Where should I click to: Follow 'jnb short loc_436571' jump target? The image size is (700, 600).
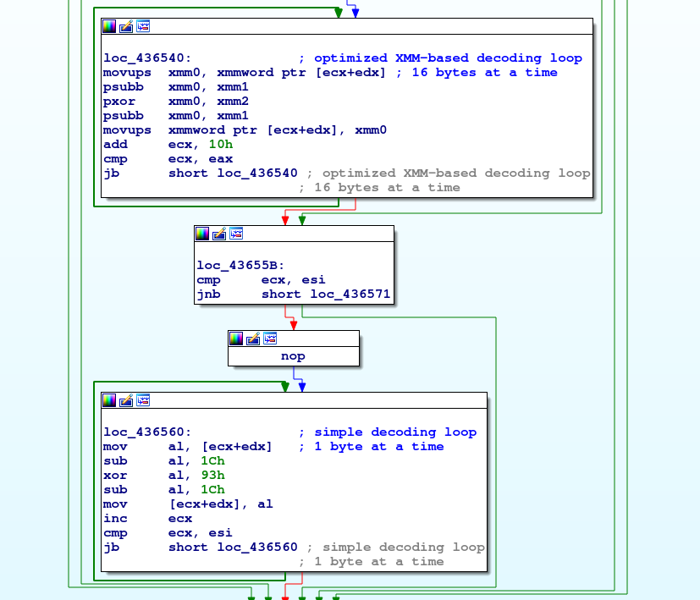tap(350, 294)
